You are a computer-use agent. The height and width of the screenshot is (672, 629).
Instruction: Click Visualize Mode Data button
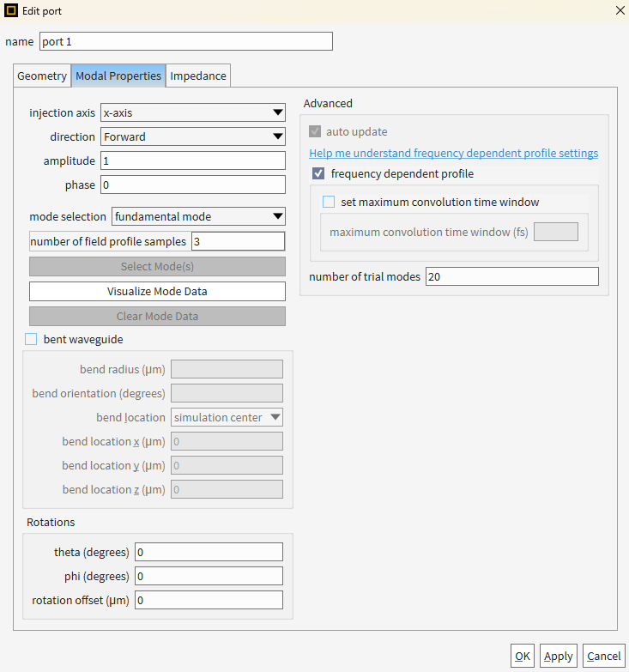(x=157, y=292)
